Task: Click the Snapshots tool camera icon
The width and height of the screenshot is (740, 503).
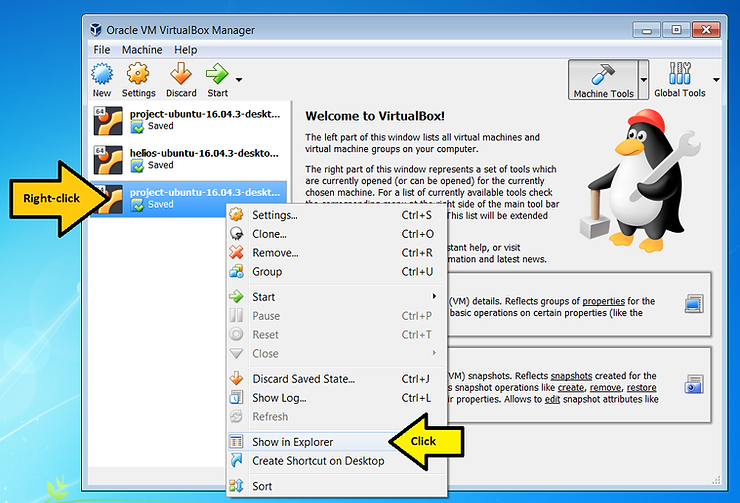Action: click(x=694, y=384)
